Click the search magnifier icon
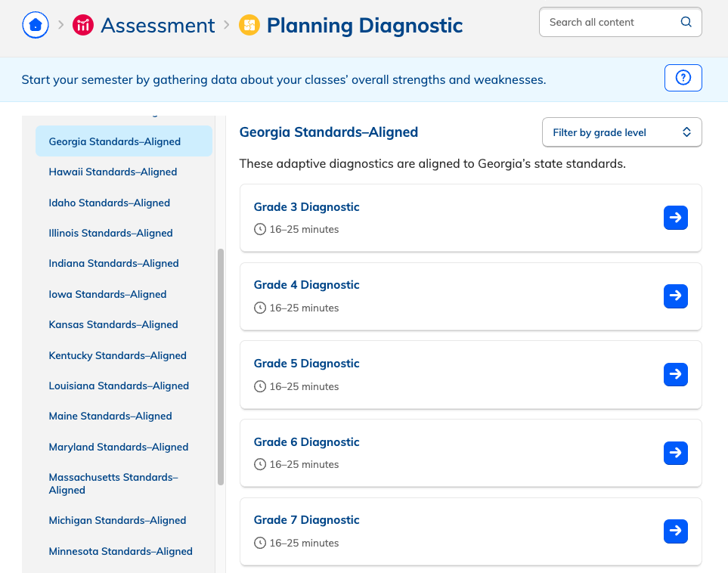Image resolution: width=728 pixels, height=573 pixels. click(x=686, y=22)
